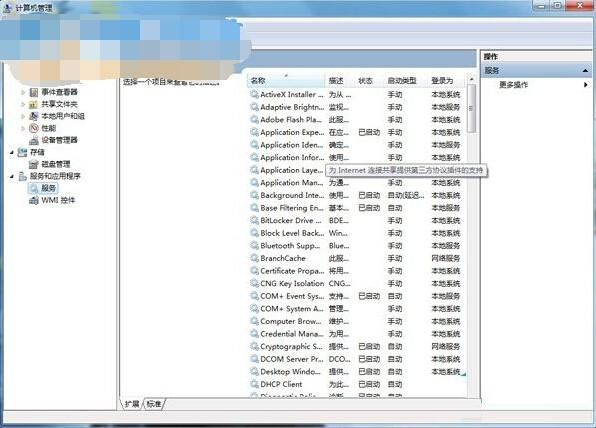
Task: Sort by the 状态 column header
Action: click(x=369, y=81)
